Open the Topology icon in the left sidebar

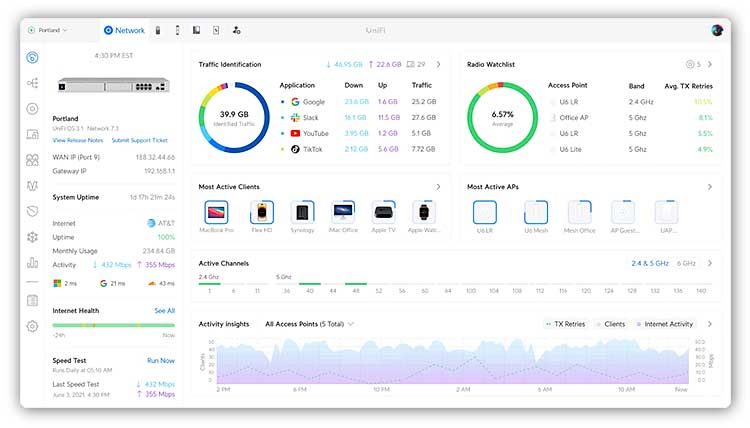point(32,83)
